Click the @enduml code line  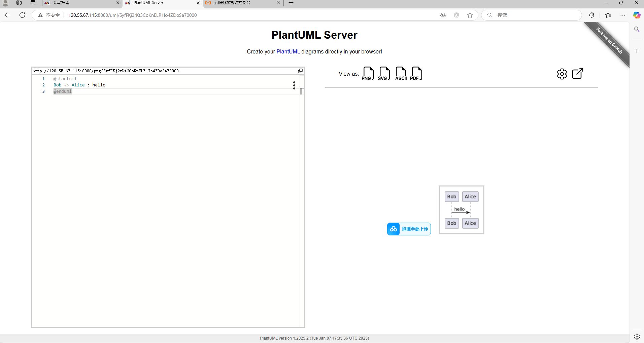pyautogui.click(x=63, y=91)
